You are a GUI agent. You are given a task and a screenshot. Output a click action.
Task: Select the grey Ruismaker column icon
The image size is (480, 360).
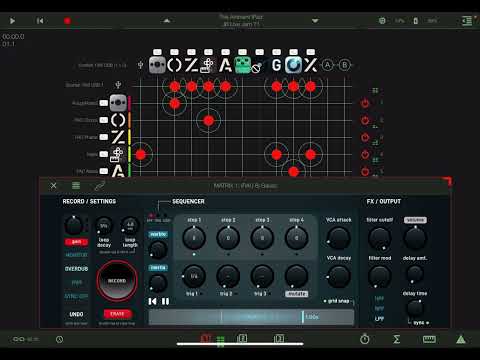(x=157, y=65)
